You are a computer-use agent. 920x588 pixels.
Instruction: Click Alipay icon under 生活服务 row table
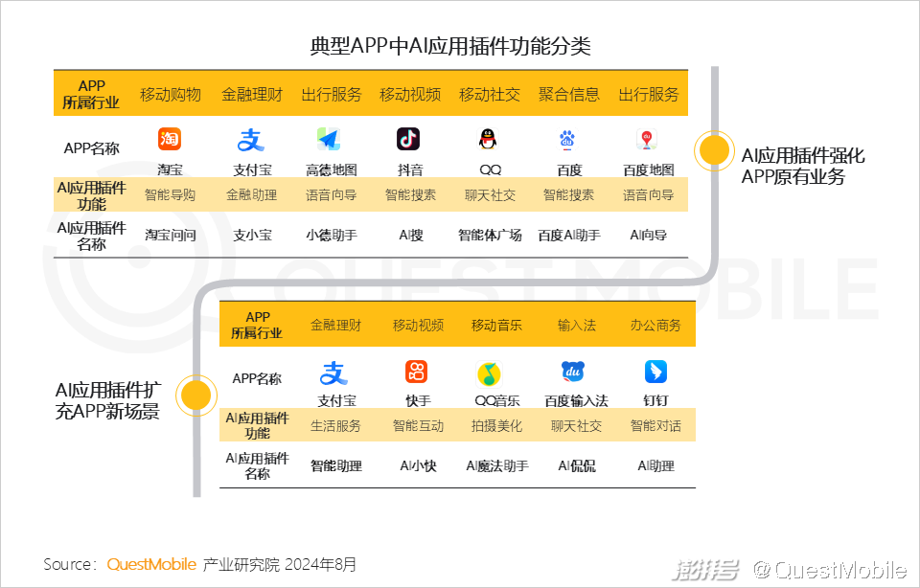pos(334,373)
